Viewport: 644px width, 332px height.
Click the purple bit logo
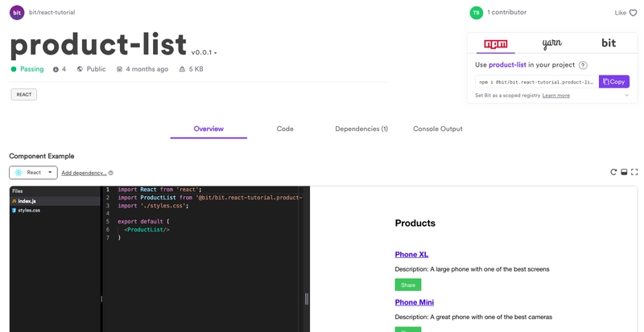(17, 13)
